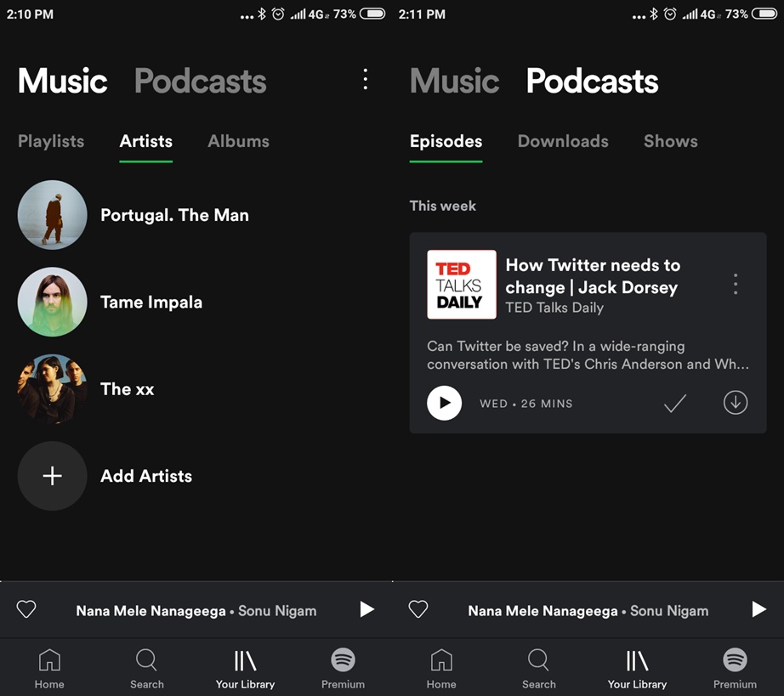The width and height of the screenshot is (784, 696).
Task: Mark the Jack Dorsey episode as played
Action: pyautogui.click(x=674, y=403)
